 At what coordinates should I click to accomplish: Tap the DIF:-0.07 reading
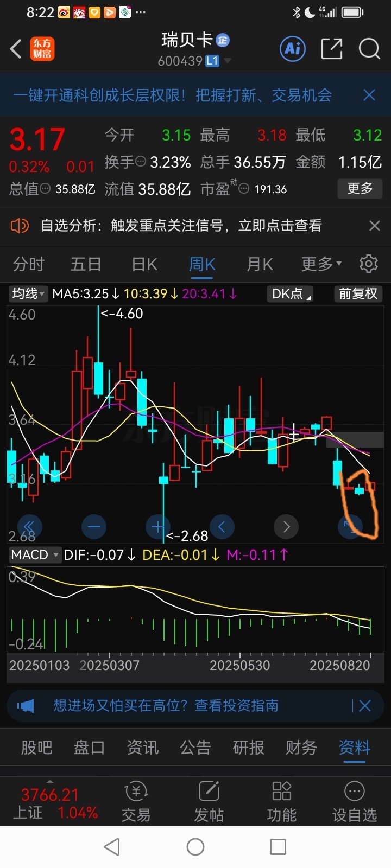94,554
